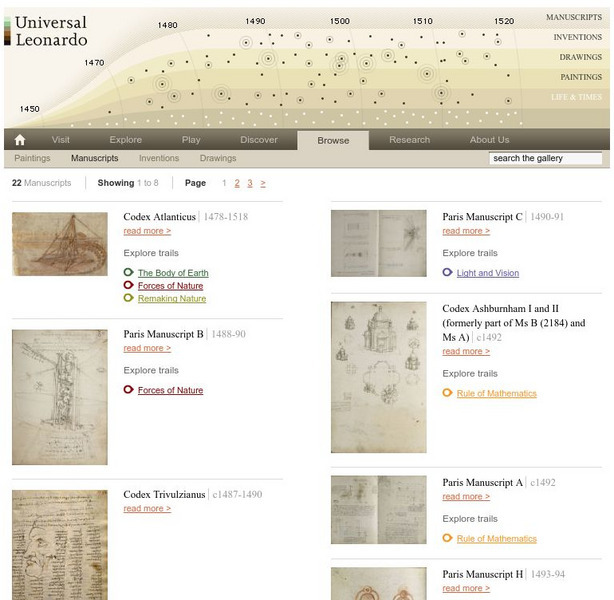Click the Codex Atlanticus title

pos(159,217)
